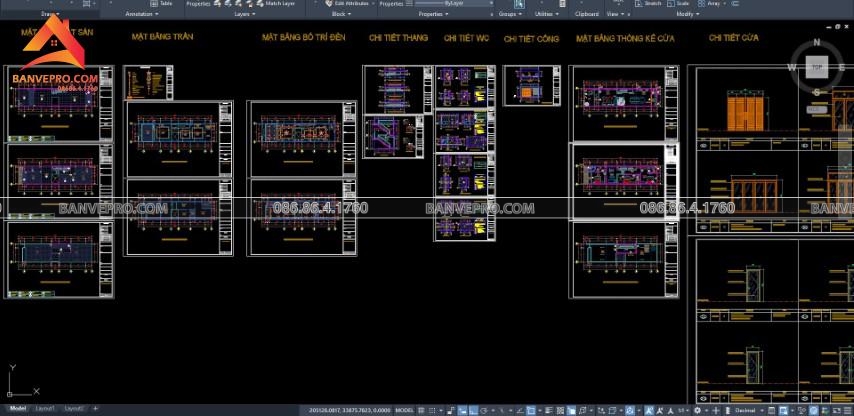
Task: Click selection filtering icon in status bar
Action: 612,410
